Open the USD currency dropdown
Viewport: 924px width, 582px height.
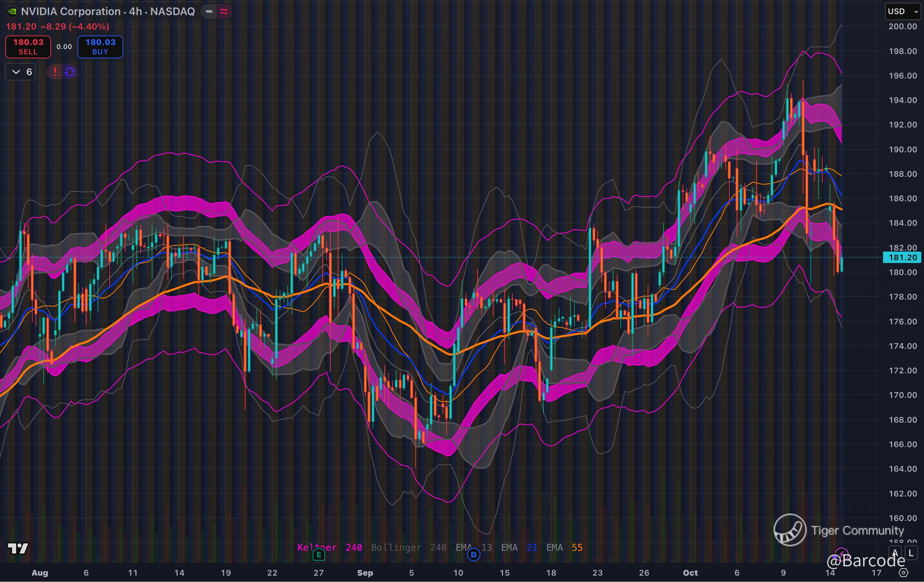tap(903, 11)
